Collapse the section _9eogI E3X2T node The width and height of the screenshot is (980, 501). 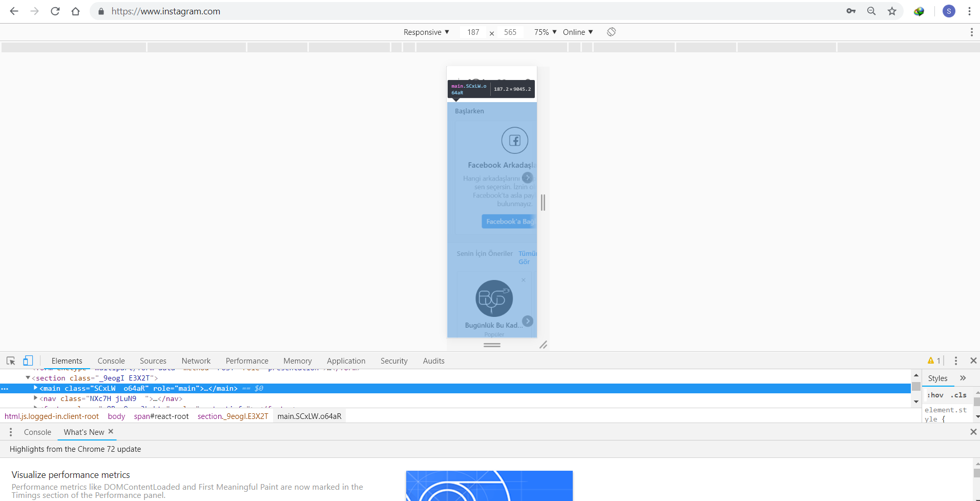point(28,378)
